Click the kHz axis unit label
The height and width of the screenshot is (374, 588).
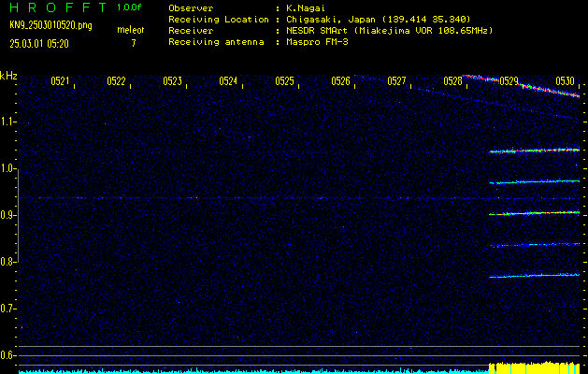click(8, 76)
